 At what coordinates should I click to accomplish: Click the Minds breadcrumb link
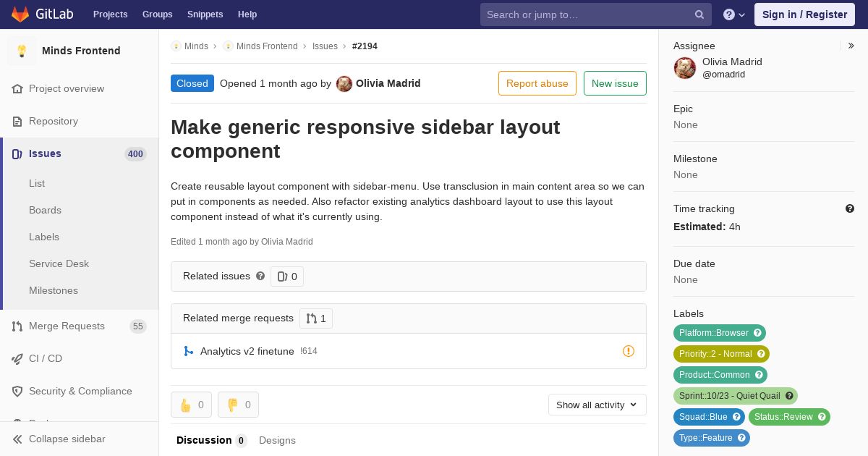(196, 46)
